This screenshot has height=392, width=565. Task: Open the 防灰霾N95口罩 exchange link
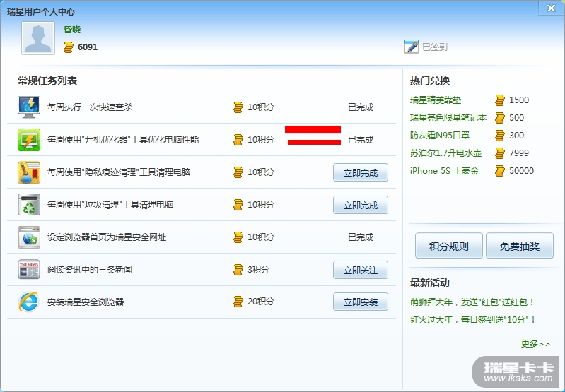click(x=440, y=136)
